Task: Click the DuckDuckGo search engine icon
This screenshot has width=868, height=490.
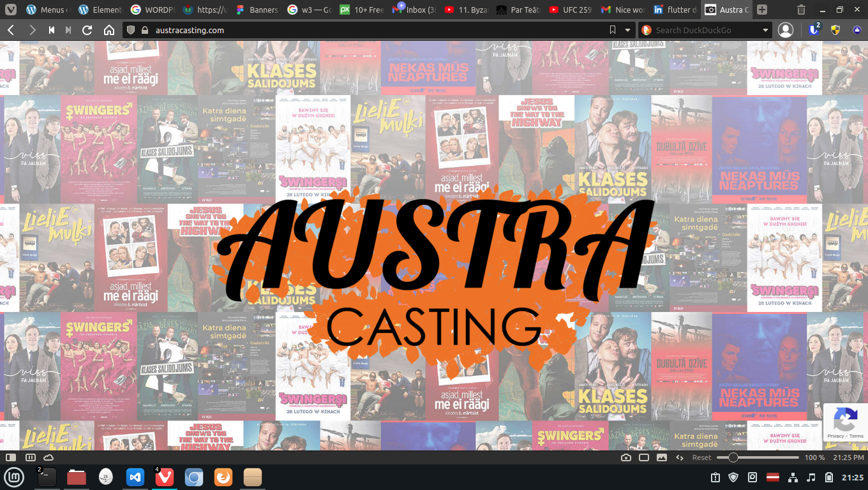Action: 646,30
